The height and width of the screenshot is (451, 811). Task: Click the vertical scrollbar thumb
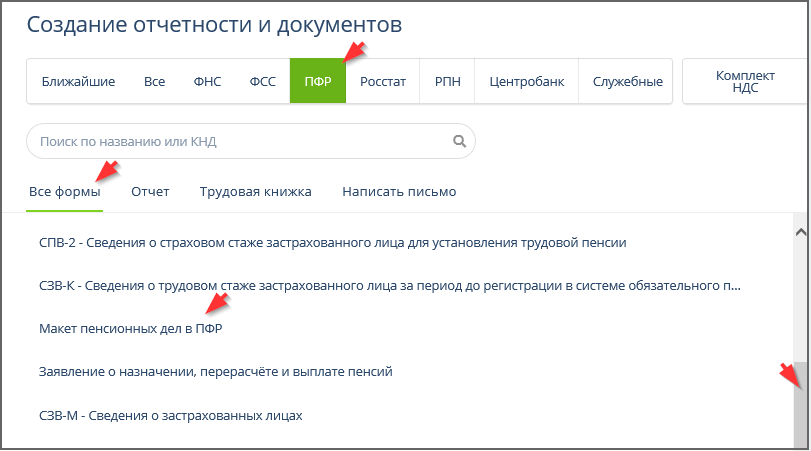coord(800,405)
